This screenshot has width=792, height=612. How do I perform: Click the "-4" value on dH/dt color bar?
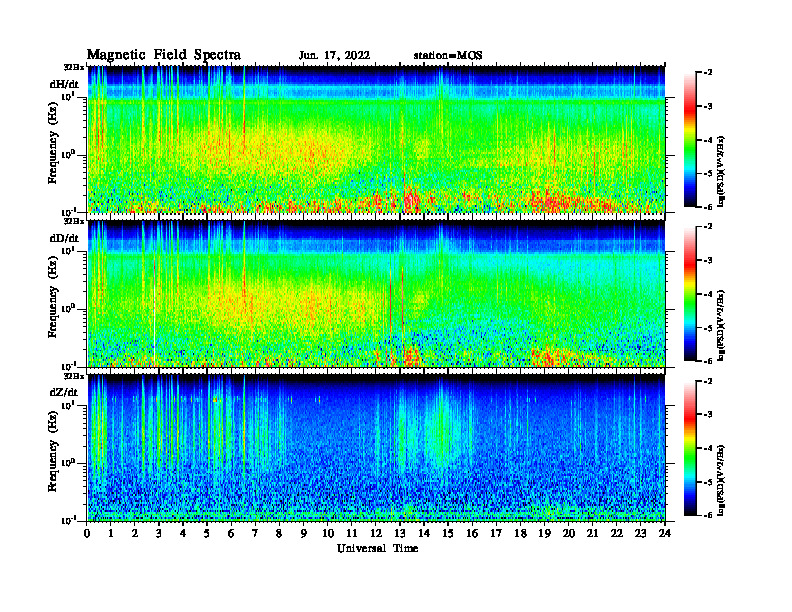click(x=708, y=140)
